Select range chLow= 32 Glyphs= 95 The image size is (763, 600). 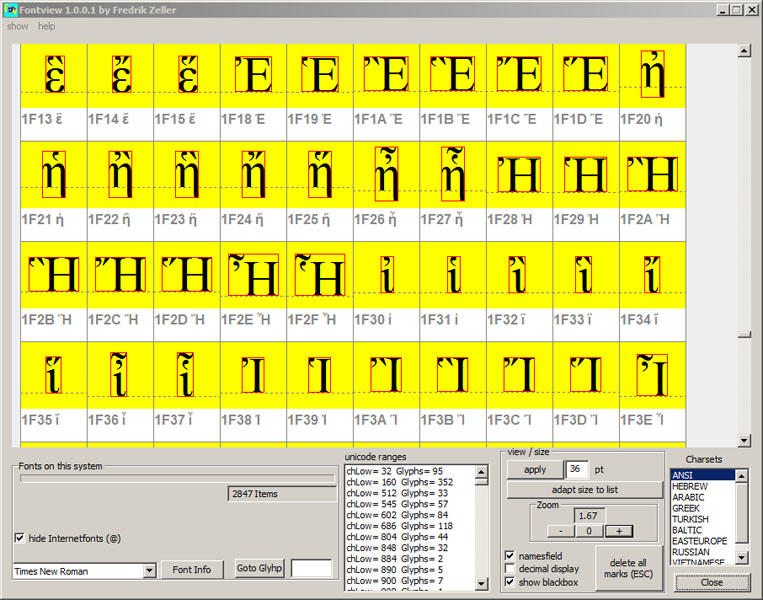tap(410, 471)
